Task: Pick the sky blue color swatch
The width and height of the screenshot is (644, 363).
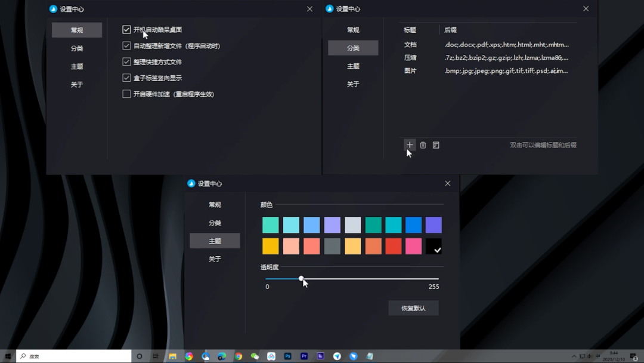Action: coord(311,225)
